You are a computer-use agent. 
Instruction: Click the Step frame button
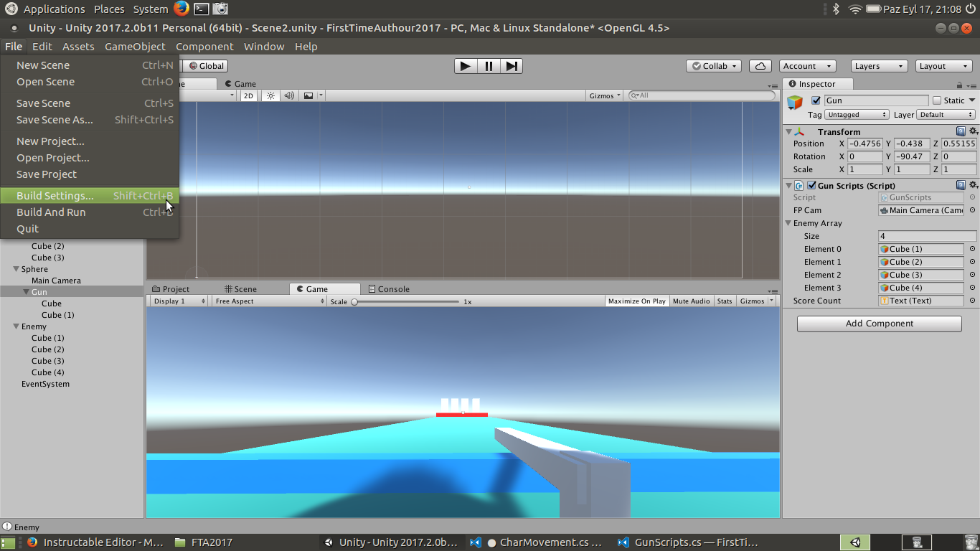click(512, 66)
